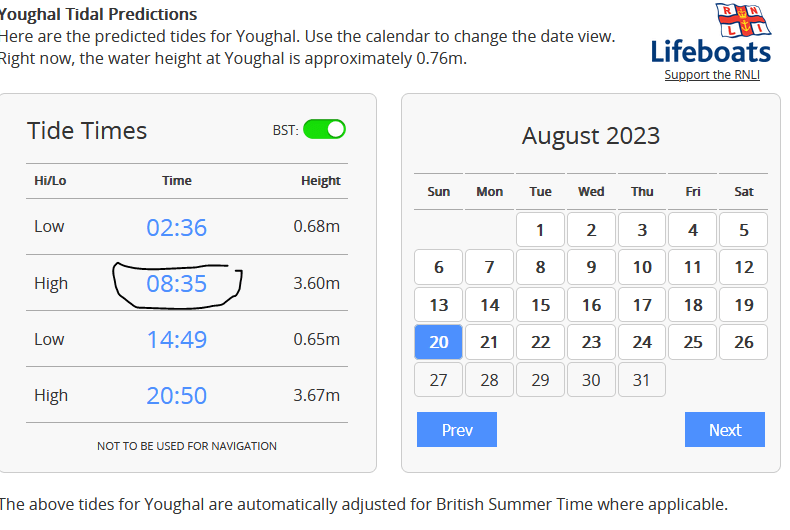This screenshot has width=790, height=530.
Task: Click the 02:36 low tide time
Action: (177, 228)
